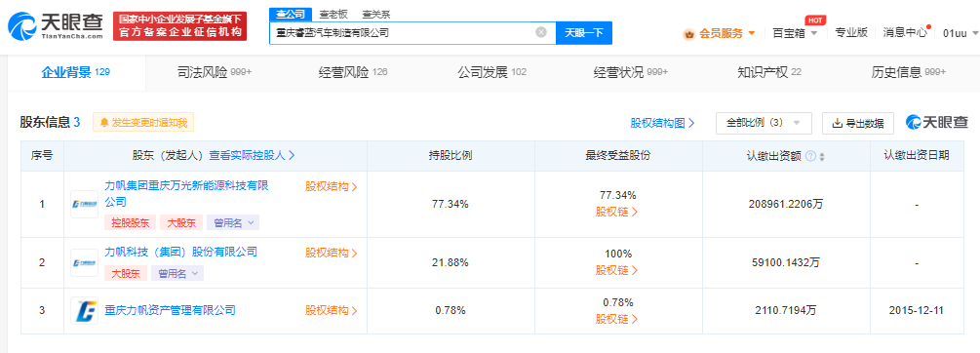Clear the search box with the X icon
Image resolution: width=980 pixels, height=353 pixels.
(x=541, y=32)
